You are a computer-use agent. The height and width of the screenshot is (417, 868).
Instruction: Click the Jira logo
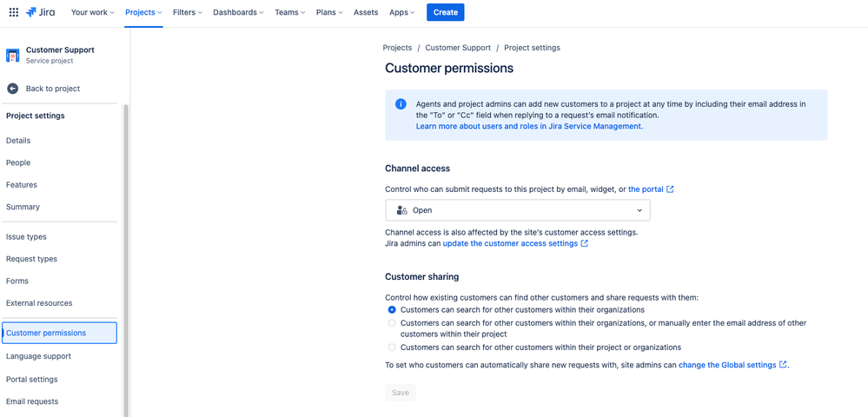41,12
